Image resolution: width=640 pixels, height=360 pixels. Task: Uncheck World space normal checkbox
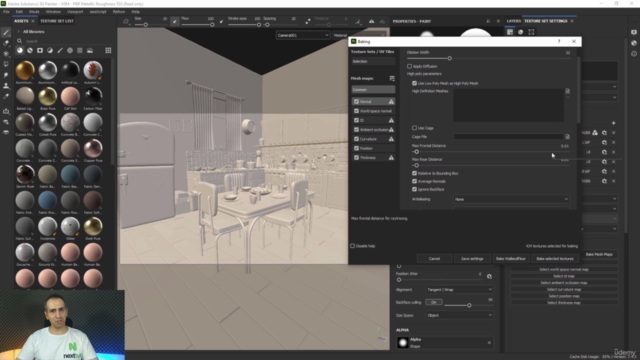click(x=356, y=111)
